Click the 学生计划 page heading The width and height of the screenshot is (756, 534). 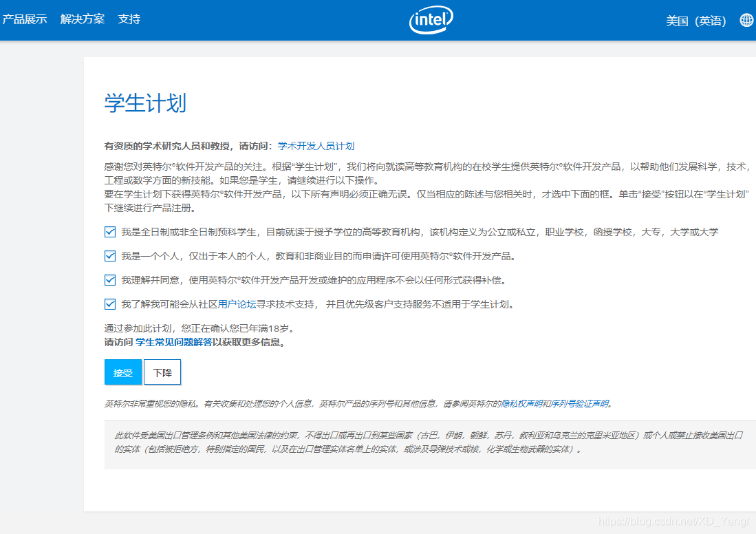[x=145, y=103]
